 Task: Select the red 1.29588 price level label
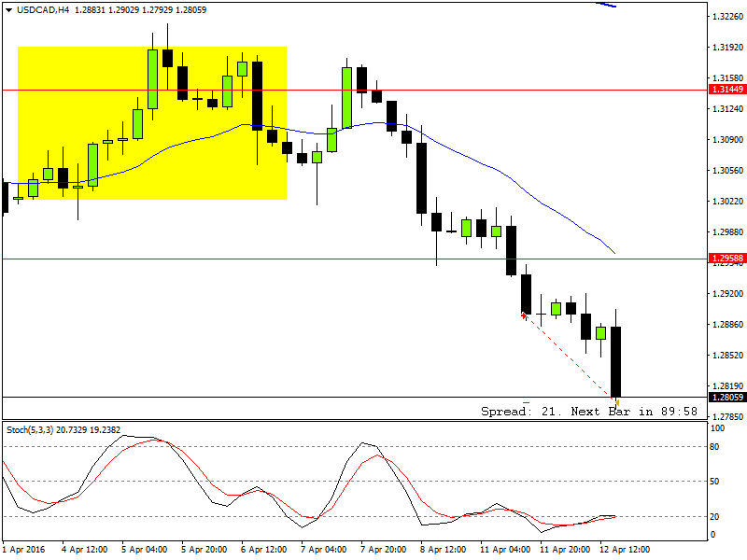(x=727, y=259)
